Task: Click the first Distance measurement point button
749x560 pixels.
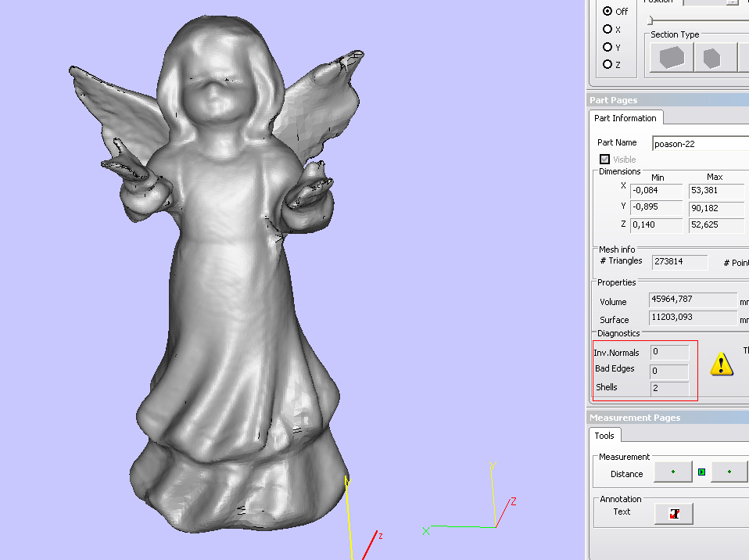Action: click(672, 472)
